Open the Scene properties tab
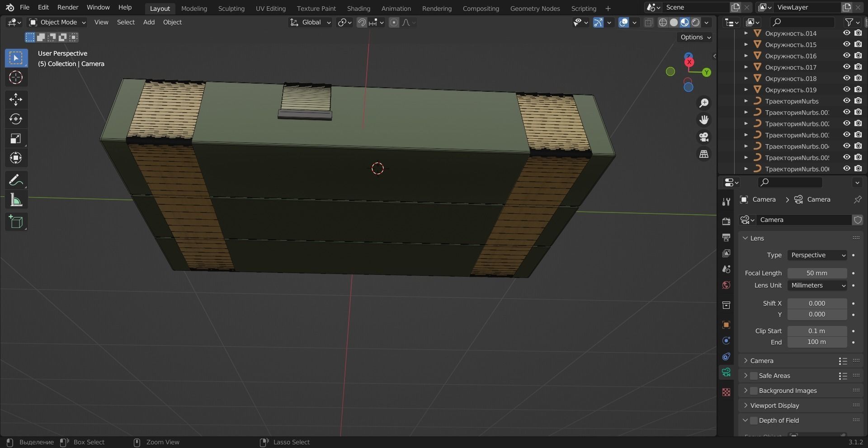 coord(726,269)
